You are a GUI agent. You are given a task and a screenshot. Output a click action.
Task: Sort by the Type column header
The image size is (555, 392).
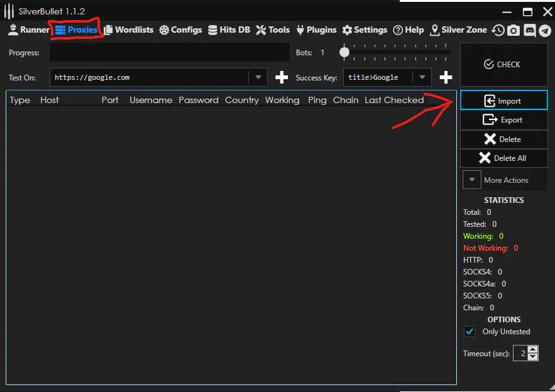[x=20, y=100]
